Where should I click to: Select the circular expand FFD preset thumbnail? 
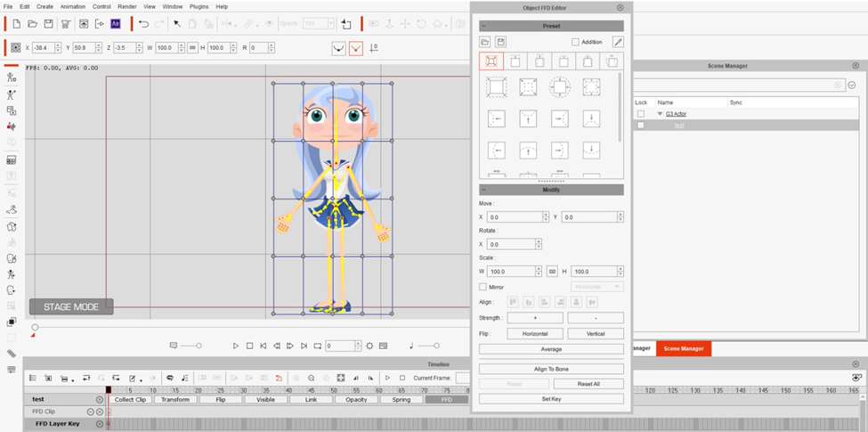(559, 86)
